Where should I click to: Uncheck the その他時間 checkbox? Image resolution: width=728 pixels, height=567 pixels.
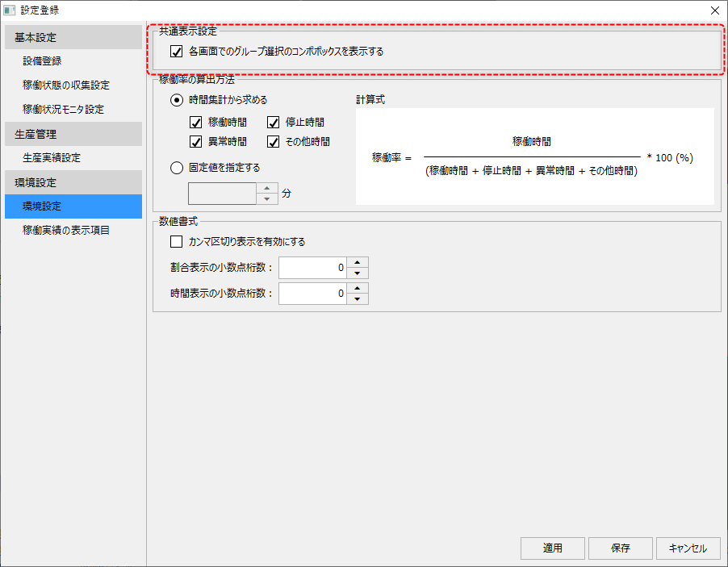point(272,141)
